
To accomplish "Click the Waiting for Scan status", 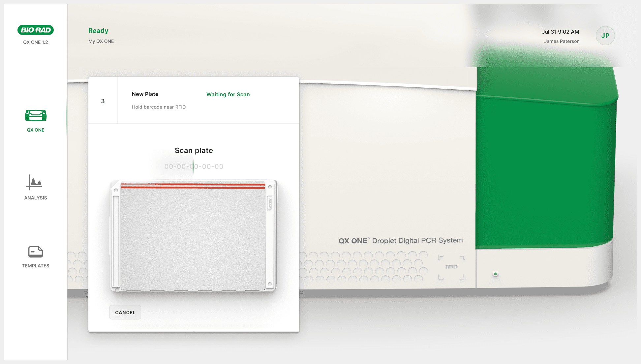I will tap(228, 94).
